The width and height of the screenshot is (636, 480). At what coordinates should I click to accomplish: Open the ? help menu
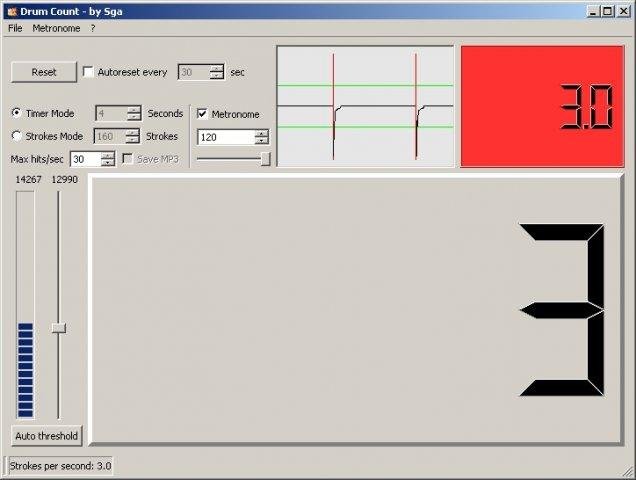point(93,28)
